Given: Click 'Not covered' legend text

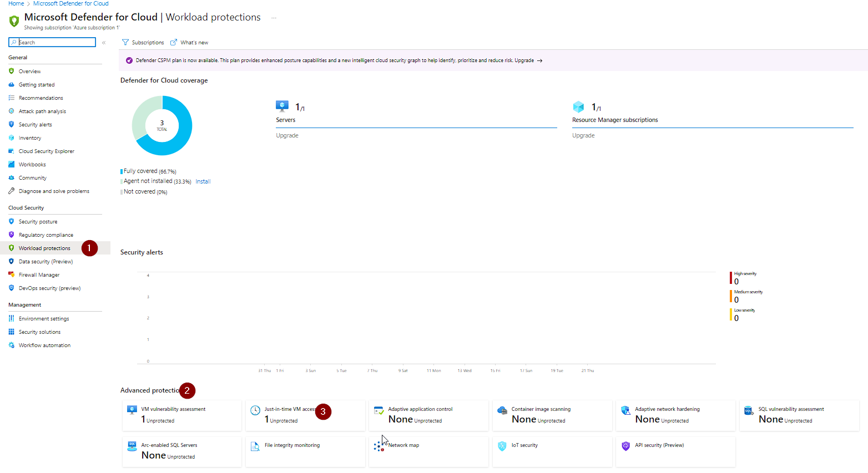Looking at the screenshot, I should pos(139,192).
